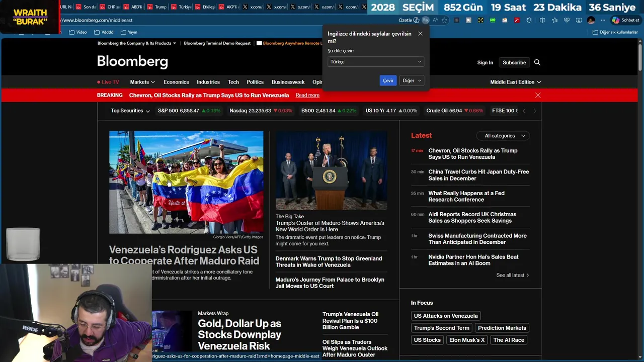Open the Industries menu item
644x362 pixels.
208,82
